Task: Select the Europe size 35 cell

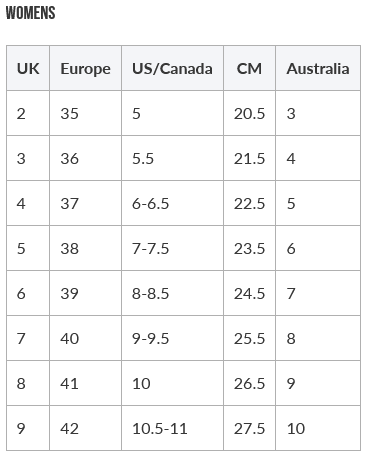Action: click(x=85, y=113)
